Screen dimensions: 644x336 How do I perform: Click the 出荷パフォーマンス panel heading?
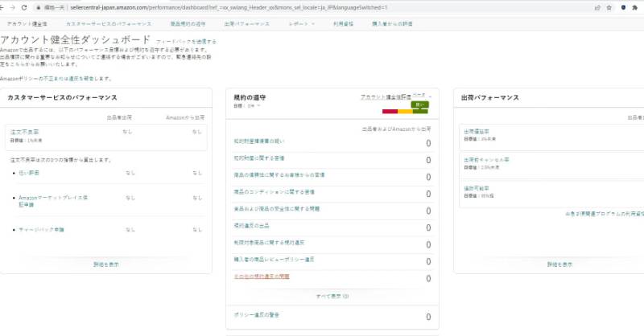point(490,97)
